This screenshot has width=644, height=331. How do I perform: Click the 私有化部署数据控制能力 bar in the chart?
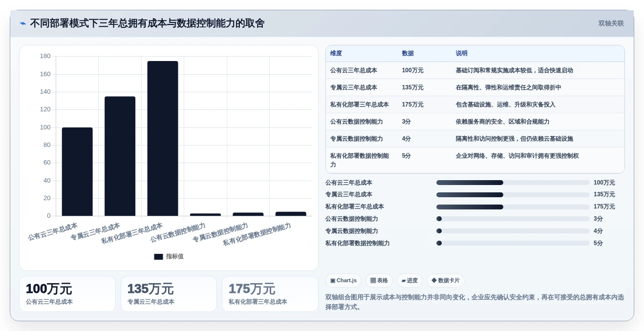click(291, 213)
